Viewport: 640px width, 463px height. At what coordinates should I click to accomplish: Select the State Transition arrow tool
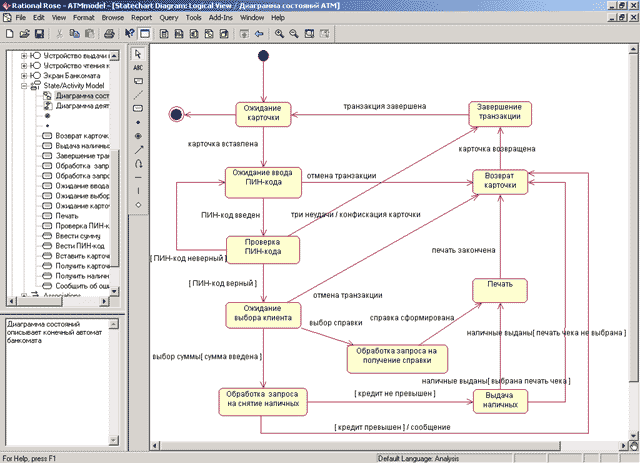coord(138,150)
